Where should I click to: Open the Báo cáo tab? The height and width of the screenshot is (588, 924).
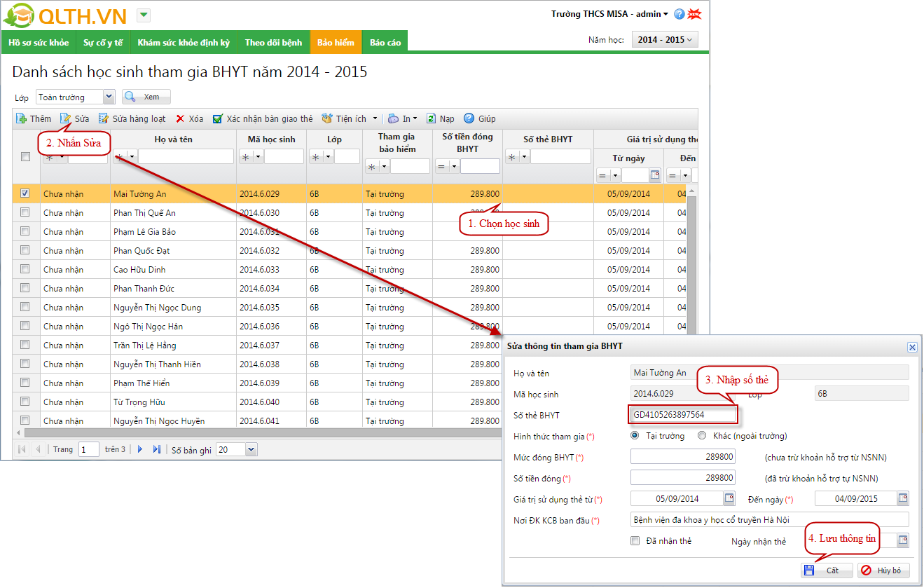pyautogui.click(x=385, y=42)
